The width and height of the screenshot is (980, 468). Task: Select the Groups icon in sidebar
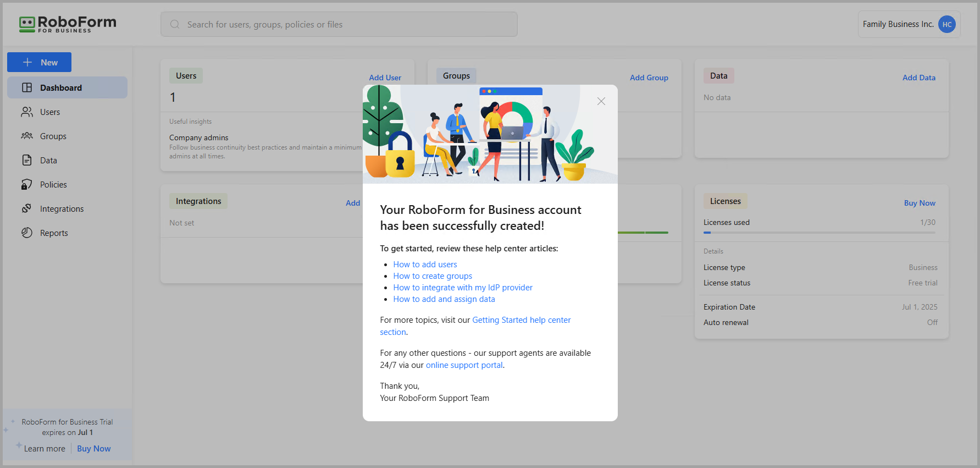(x=27, y=136)
